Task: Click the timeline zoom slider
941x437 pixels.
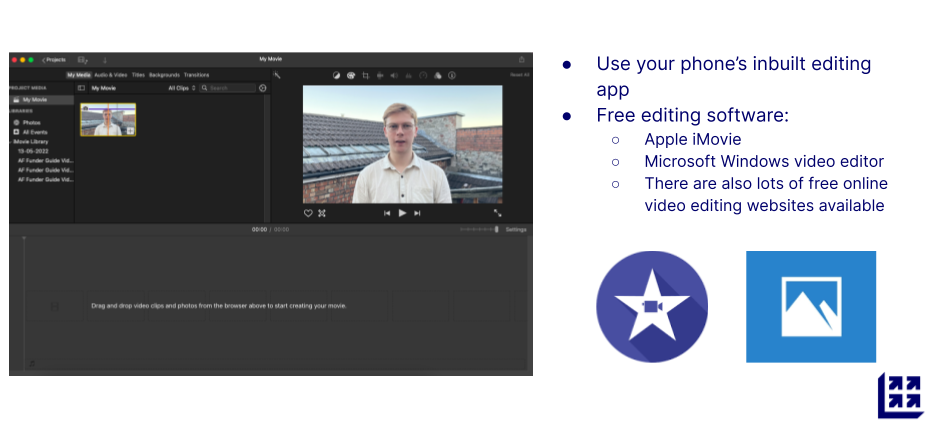Action: (x=480, y=229)
